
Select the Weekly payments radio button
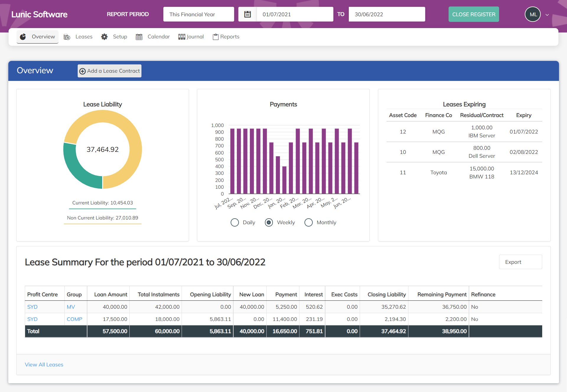point(269,222)
